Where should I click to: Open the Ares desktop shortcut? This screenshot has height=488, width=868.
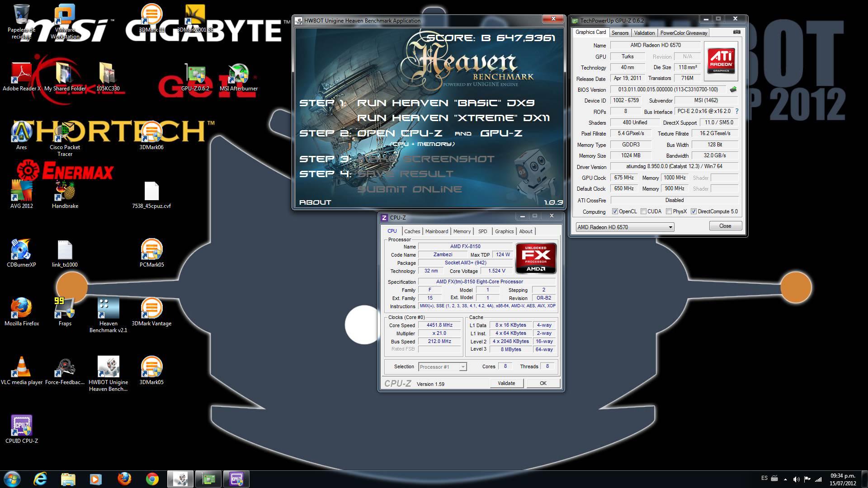(21, 136)
